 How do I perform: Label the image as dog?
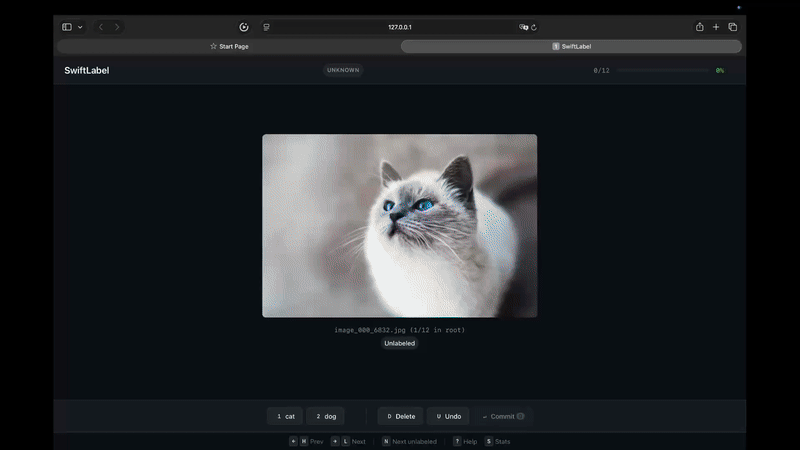point(326,416)
